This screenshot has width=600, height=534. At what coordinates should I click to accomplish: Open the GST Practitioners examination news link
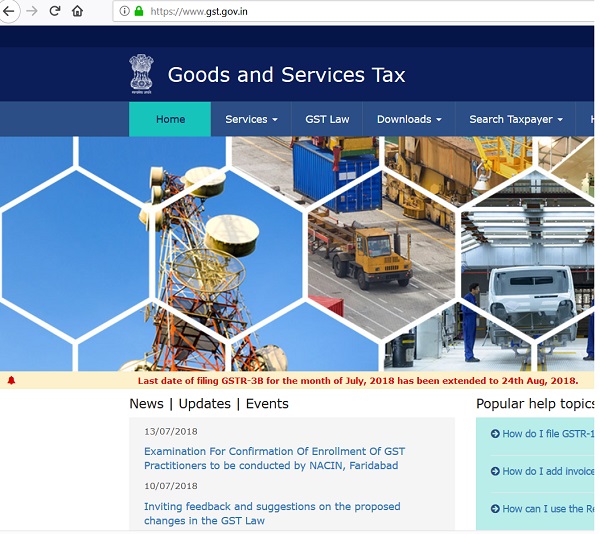(x=274, y=458)
